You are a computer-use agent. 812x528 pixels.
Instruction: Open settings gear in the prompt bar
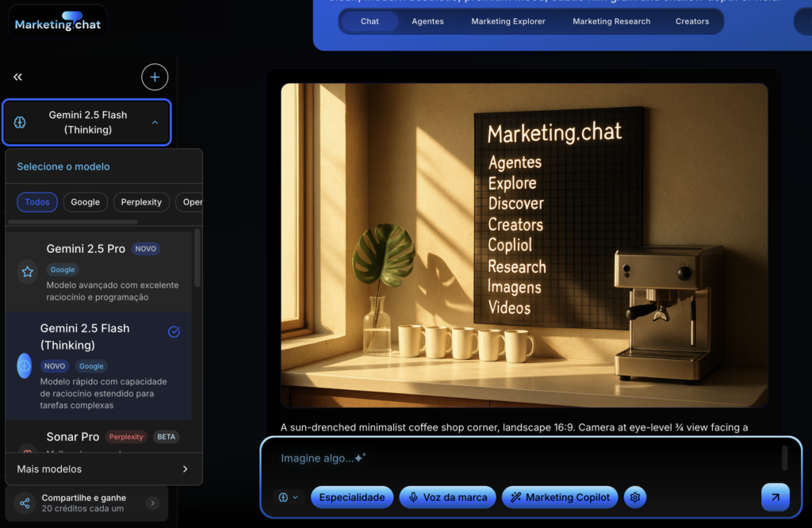click(635, 497)
